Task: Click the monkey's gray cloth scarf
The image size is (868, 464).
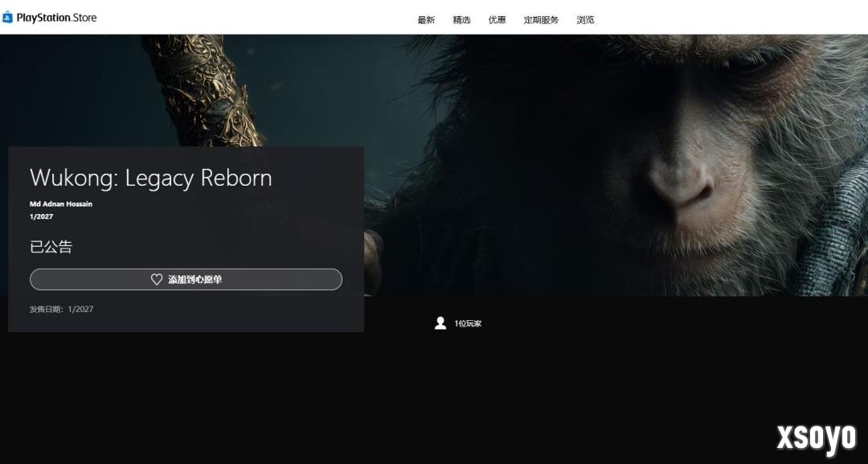Action: pos(836,209)
